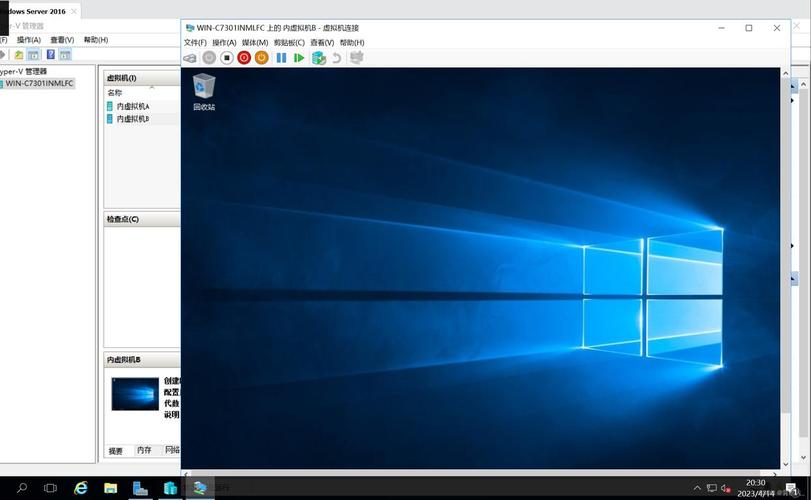Click the right arrow of horizontal scrollbar
The width and height of the screenshot is (811, 500).
(x=774, y=473)
